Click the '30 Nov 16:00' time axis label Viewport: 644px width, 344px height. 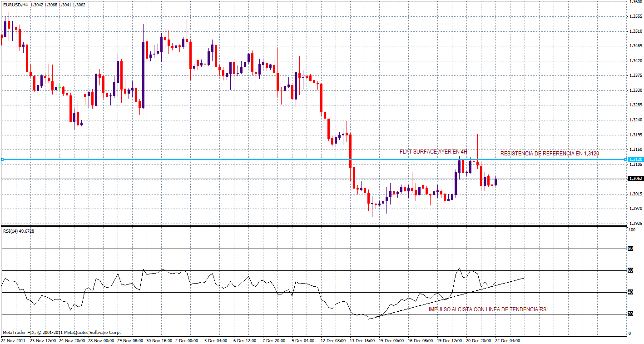(x=159, y=340)
